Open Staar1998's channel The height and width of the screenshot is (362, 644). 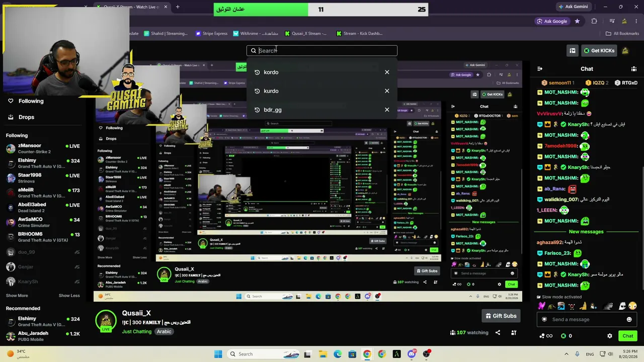[43, 177]
